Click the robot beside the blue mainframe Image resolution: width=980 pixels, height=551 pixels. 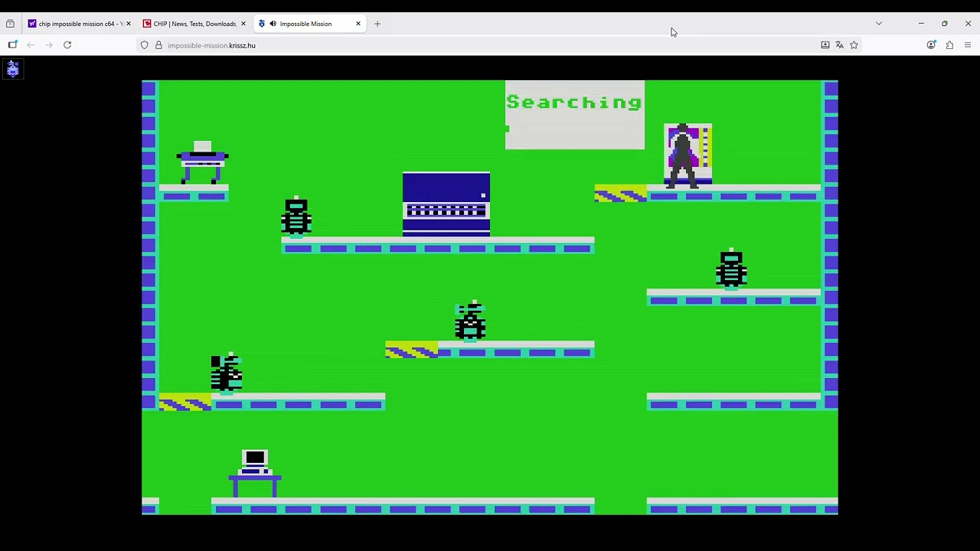(296, 217)
